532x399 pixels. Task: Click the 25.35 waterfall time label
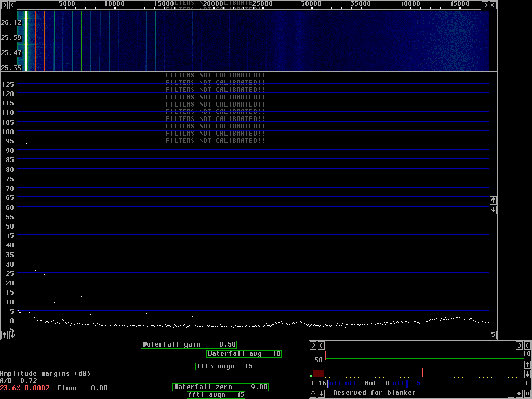coord(11,68)
